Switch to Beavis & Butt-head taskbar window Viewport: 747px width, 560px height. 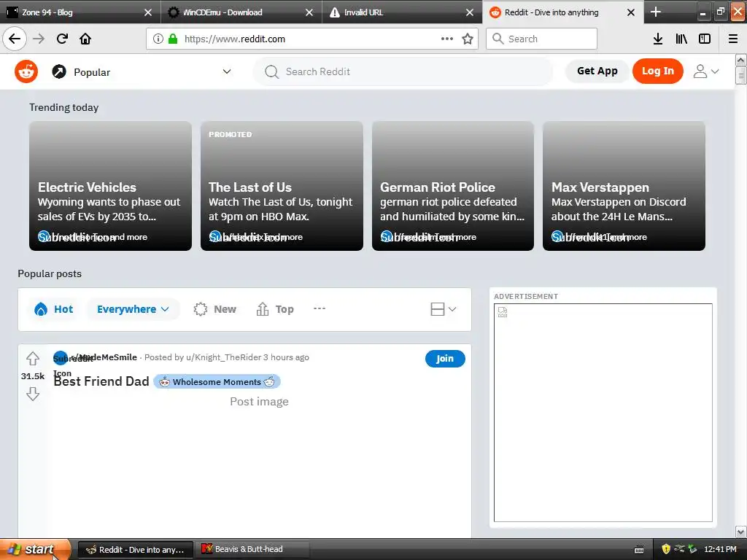(252, 549)
